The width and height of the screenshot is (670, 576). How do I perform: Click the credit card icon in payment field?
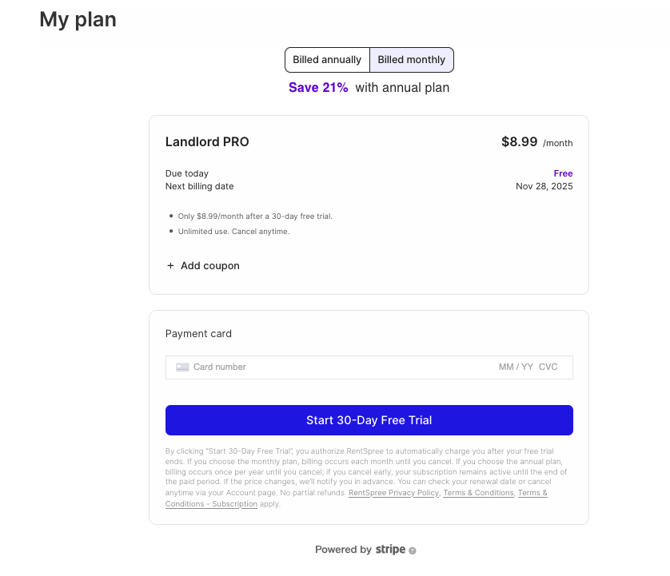[x=182, y=367]
